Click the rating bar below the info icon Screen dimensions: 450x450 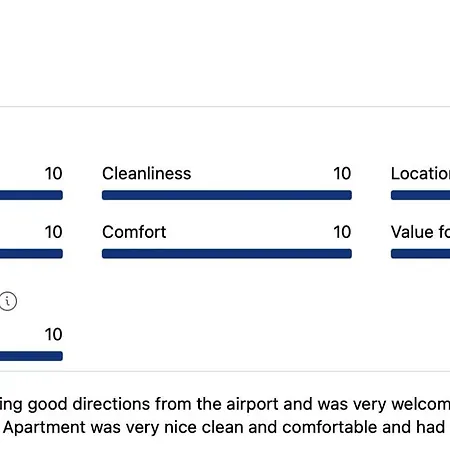(31, 356)
